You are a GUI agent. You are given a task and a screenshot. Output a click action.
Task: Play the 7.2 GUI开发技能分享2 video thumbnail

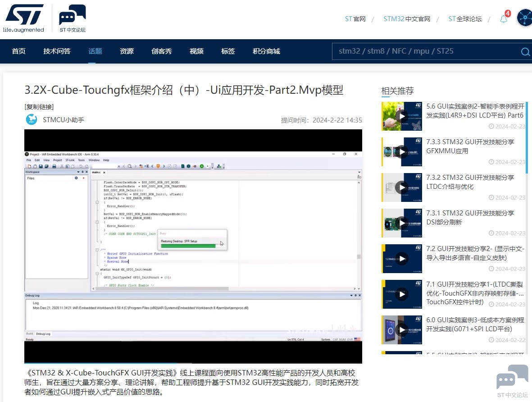[x=402, y=259]
